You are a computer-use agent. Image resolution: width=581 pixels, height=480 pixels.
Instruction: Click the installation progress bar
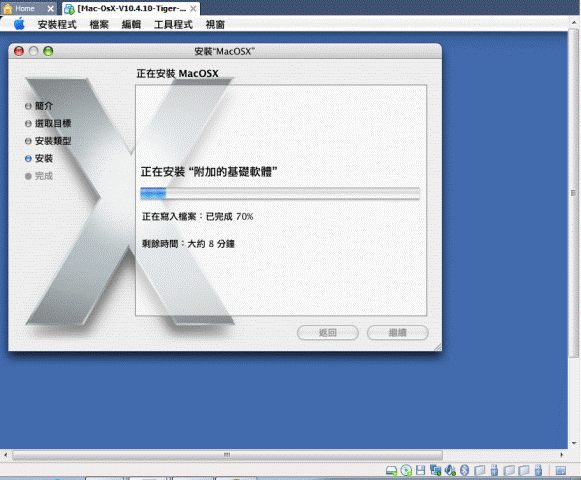tap(280, 193)
